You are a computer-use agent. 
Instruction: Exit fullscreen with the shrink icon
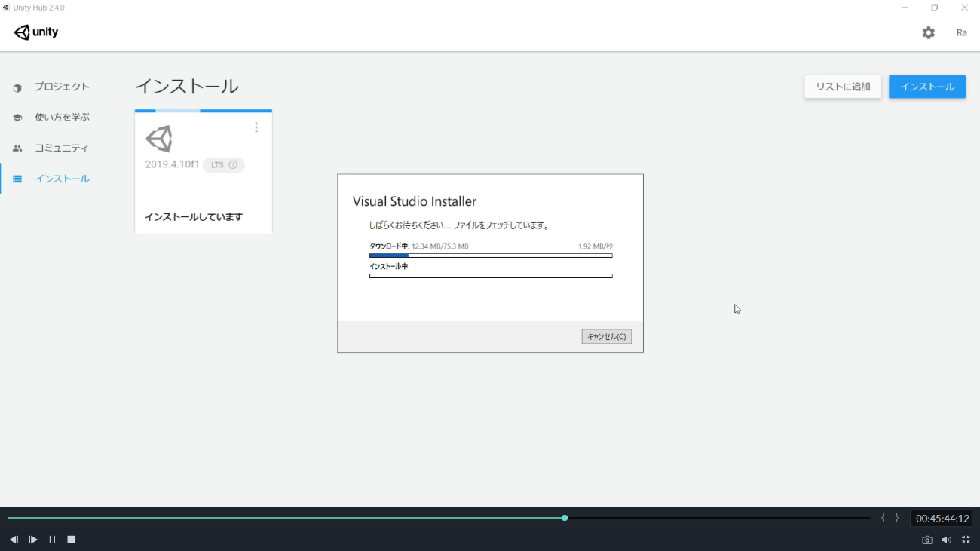pyautogui.click(x=966, y=540)
